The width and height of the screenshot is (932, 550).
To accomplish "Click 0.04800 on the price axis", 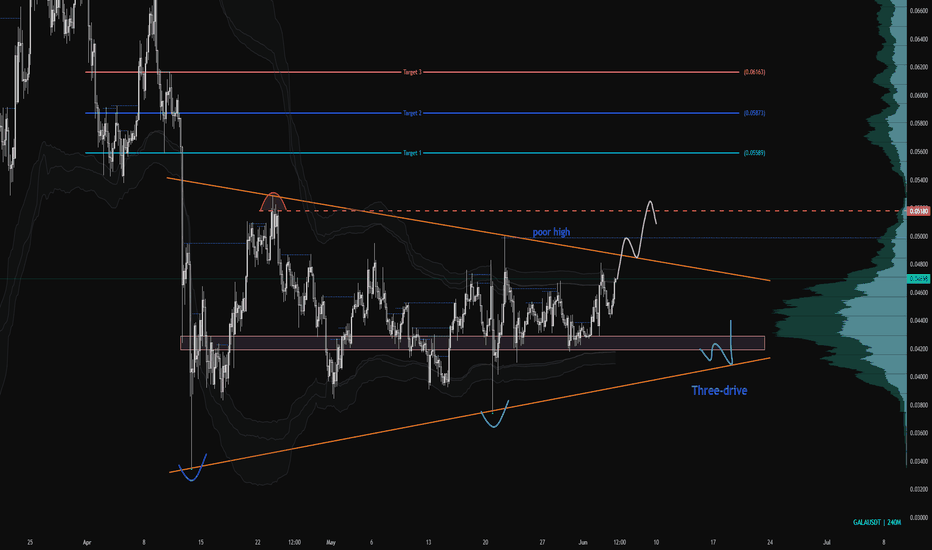I will 918,265.
